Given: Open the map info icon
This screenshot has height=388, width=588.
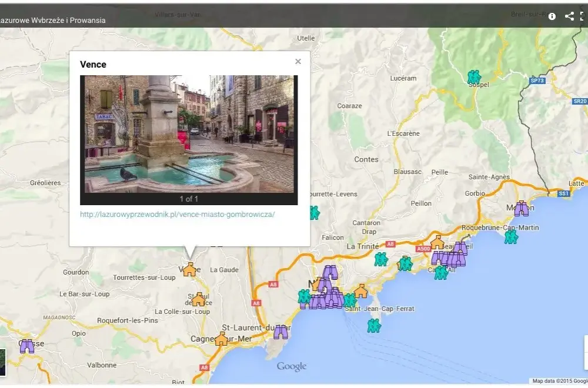Looking at the screenshot, I should pyautogui.click(x=552, y=16).
